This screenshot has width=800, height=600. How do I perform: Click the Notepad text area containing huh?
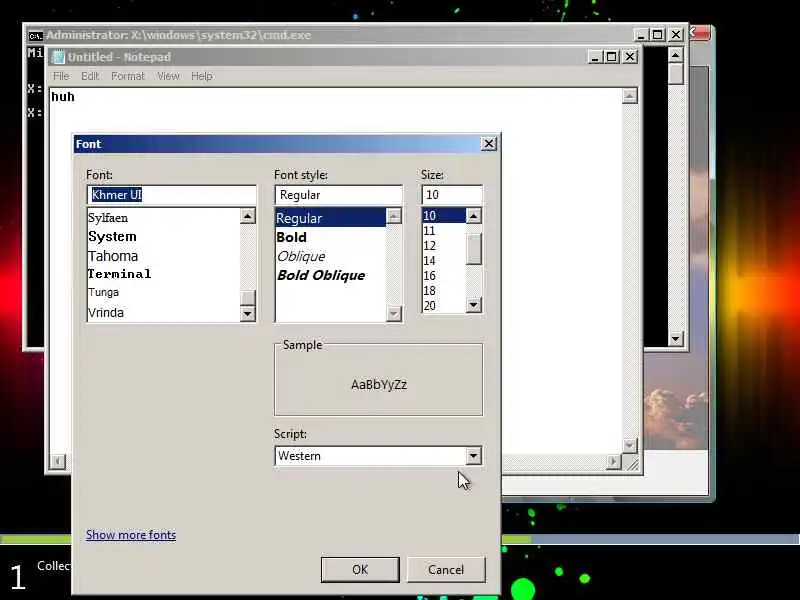tap(337, 270)
